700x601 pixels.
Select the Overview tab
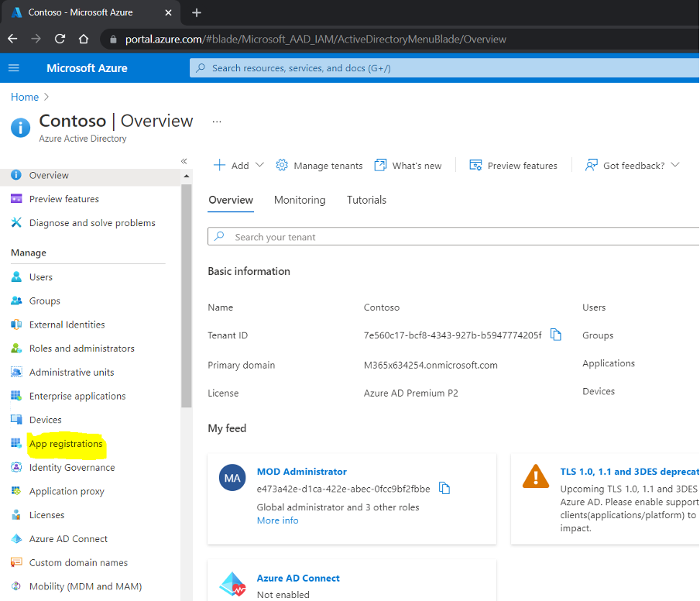[231, 200]
